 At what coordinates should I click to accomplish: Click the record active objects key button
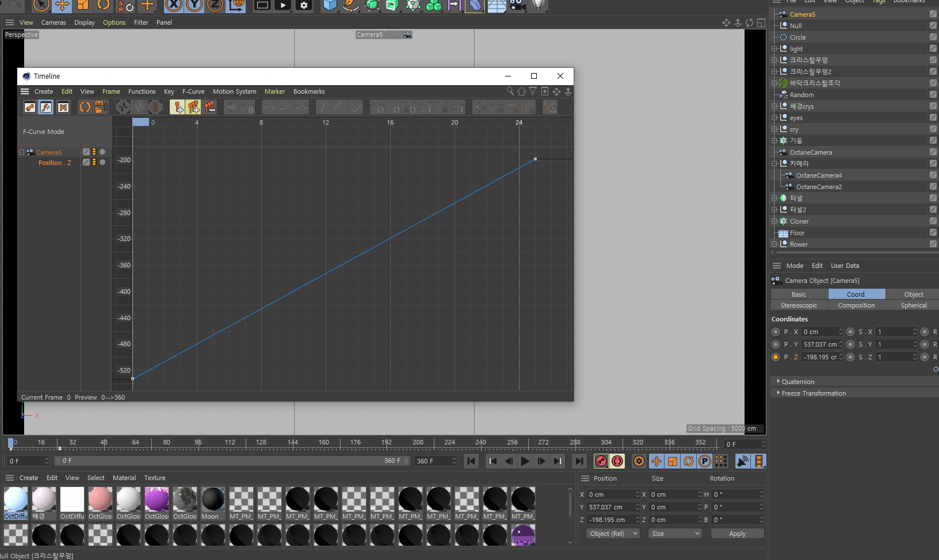coord(601,461)
